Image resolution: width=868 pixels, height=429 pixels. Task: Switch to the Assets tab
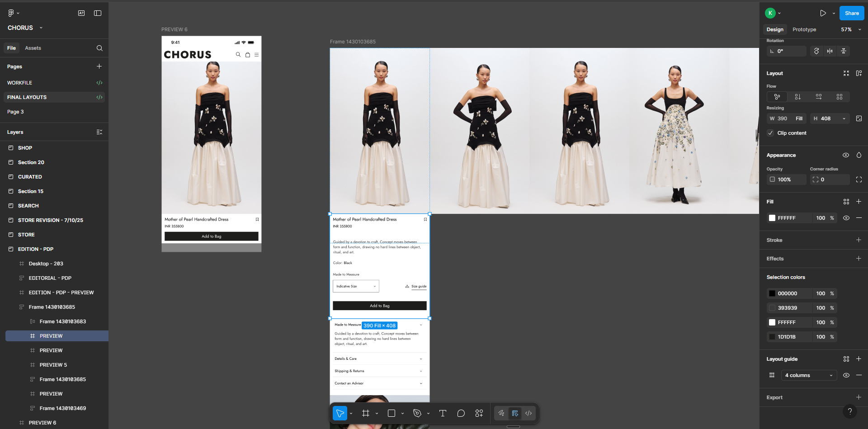[33, 48]
